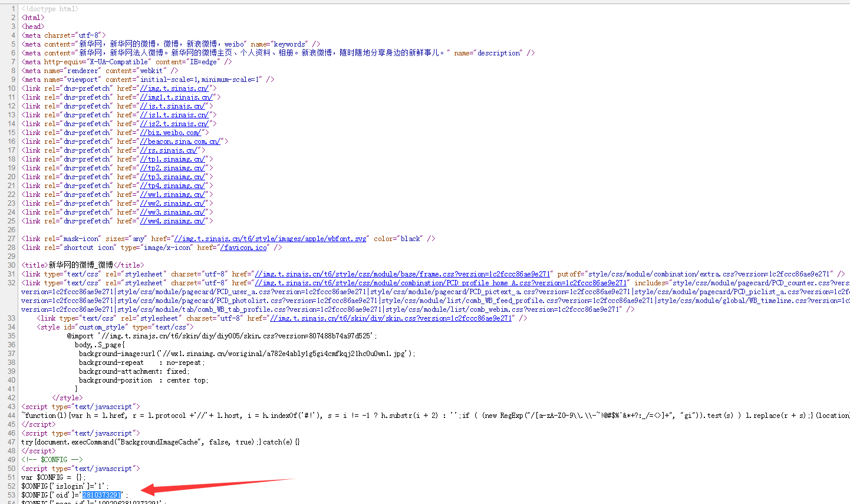Open the //tp1.sinaimg.cn/ link
850x504 pixels.
tap(172, 159)
